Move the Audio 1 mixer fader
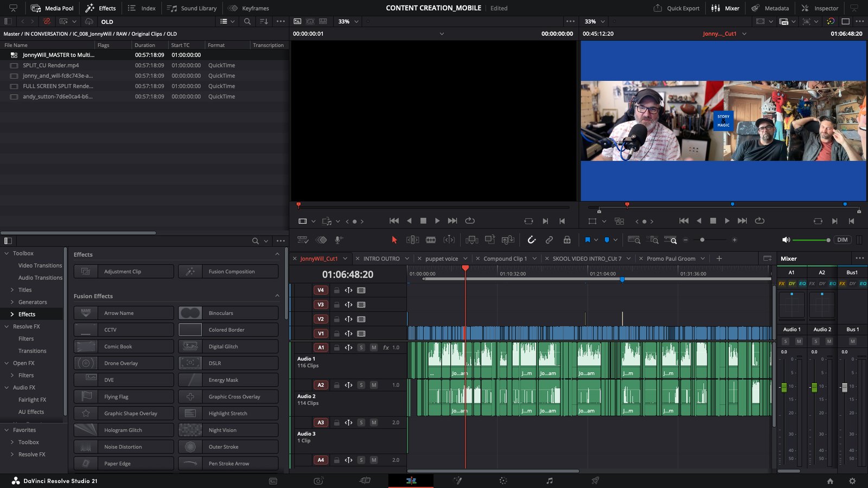Screen dimensions: 868x488 click(784, 387)
